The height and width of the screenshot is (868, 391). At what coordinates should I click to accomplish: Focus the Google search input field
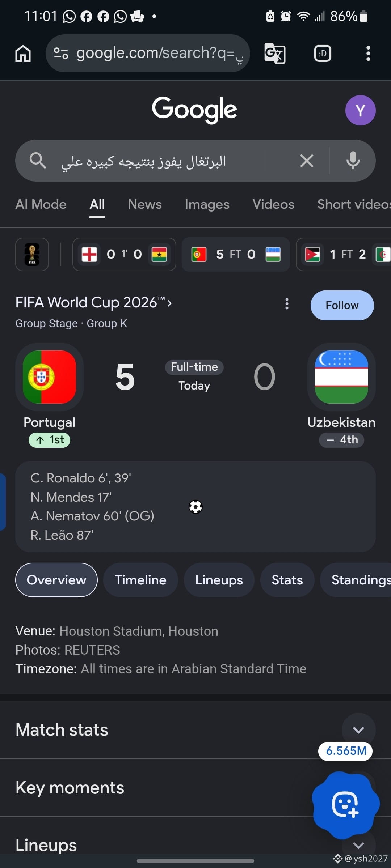174,161
